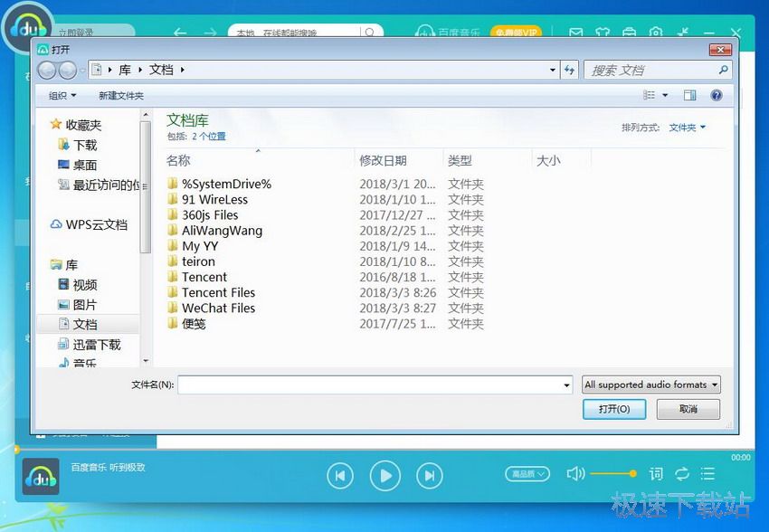Toggle the preview pane icon

[x=689, y=95]
